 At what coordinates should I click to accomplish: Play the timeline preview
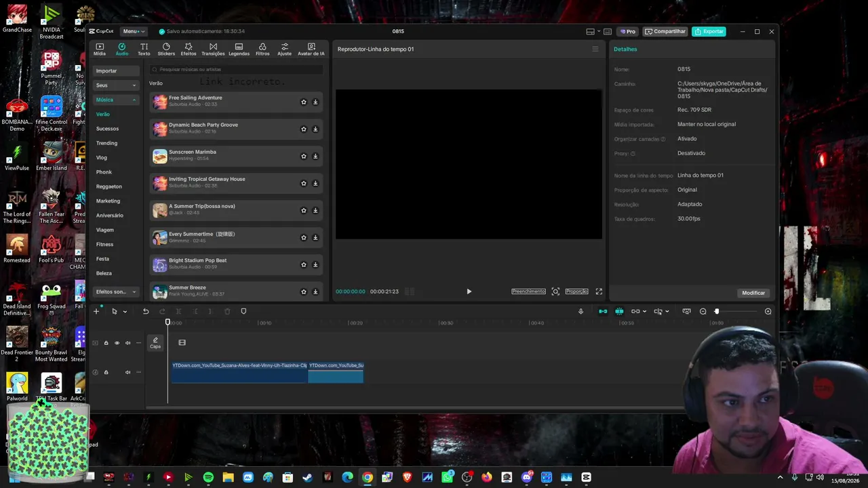click(x=469, y=291)
